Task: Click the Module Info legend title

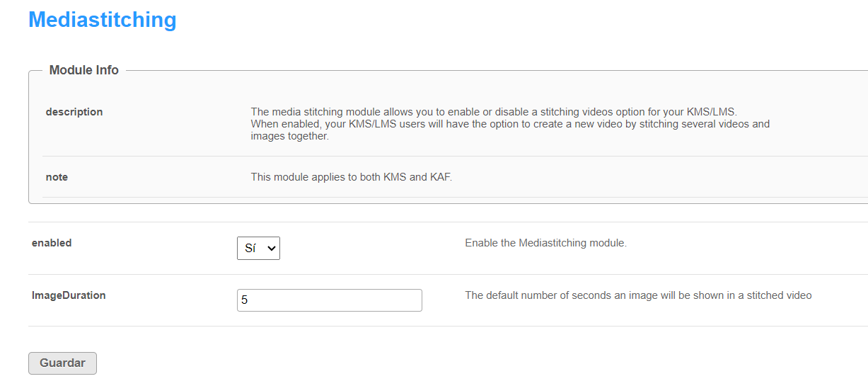Action: (84, 70)
